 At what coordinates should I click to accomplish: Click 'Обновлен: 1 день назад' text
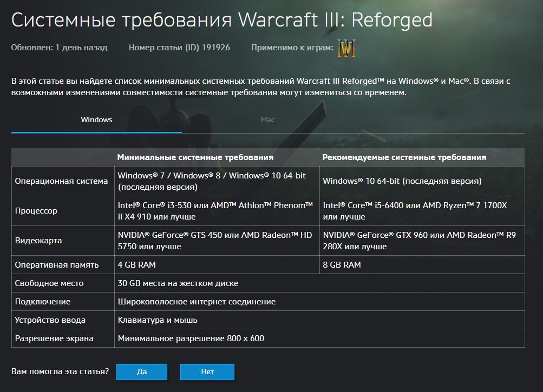pos(59,48)
